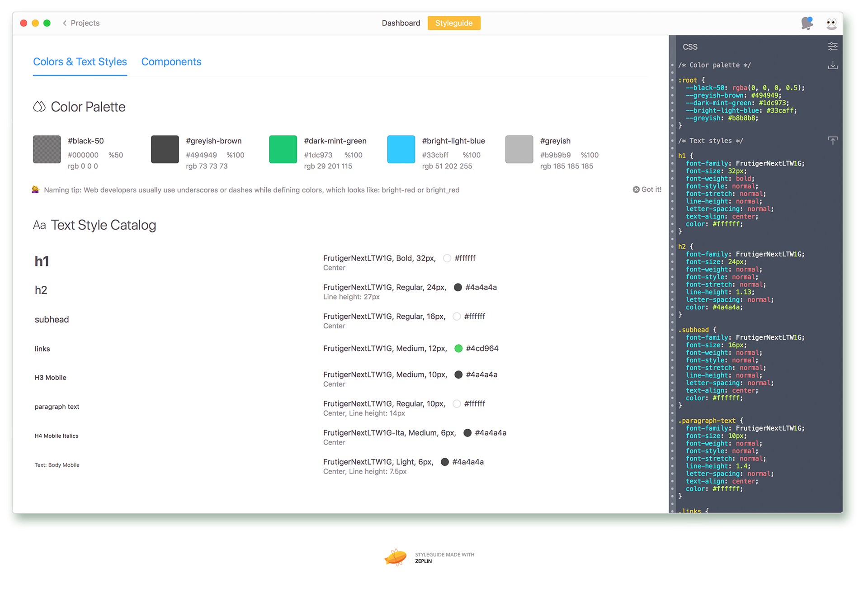Click the Zeplin blimp logo
Viewport: 868px width, 597px height.
pyautogui.click(x=396, y=557)
